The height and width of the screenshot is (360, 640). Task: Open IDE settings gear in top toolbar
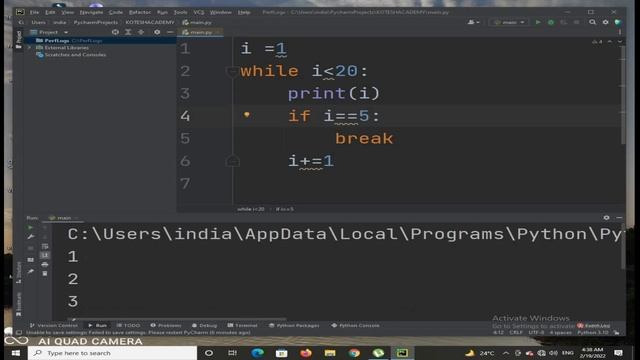[605, 22]
